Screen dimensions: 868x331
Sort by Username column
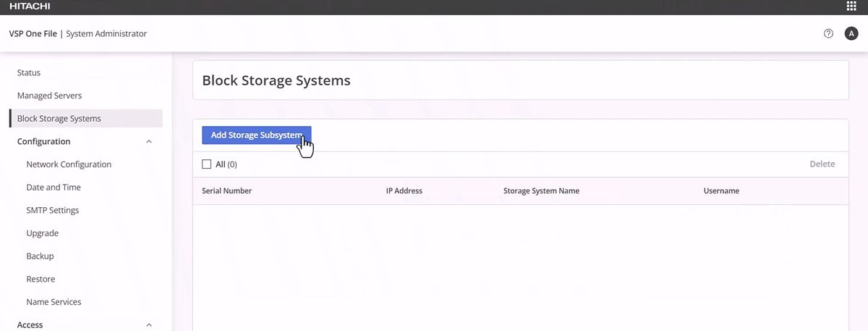721,191
